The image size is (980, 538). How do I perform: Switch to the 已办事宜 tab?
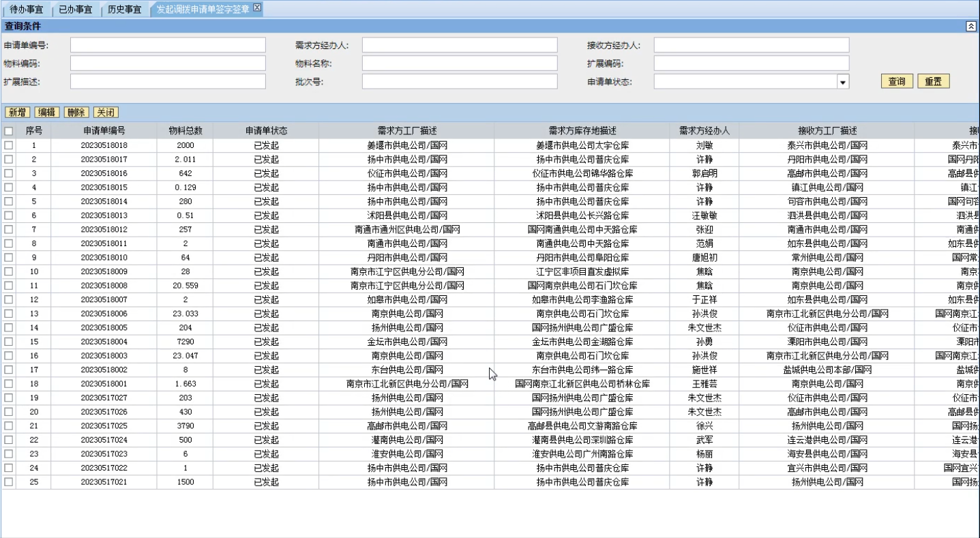click(75, 10)
